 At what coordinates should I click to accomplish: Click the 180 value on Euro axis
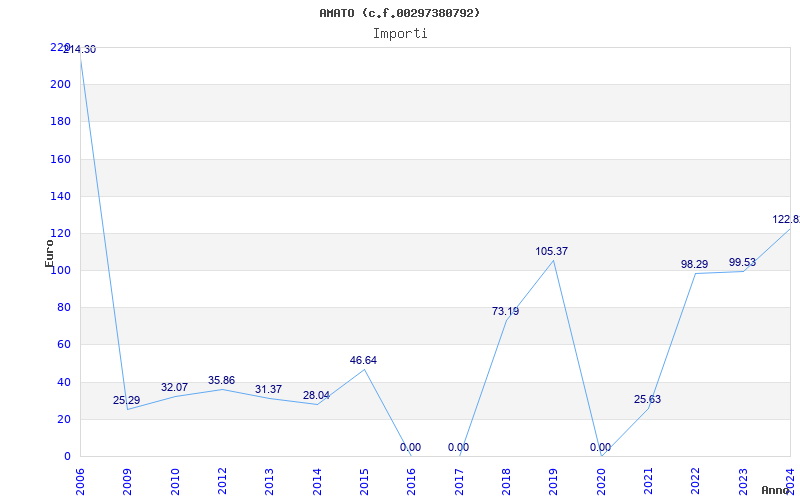pos(60,121)
